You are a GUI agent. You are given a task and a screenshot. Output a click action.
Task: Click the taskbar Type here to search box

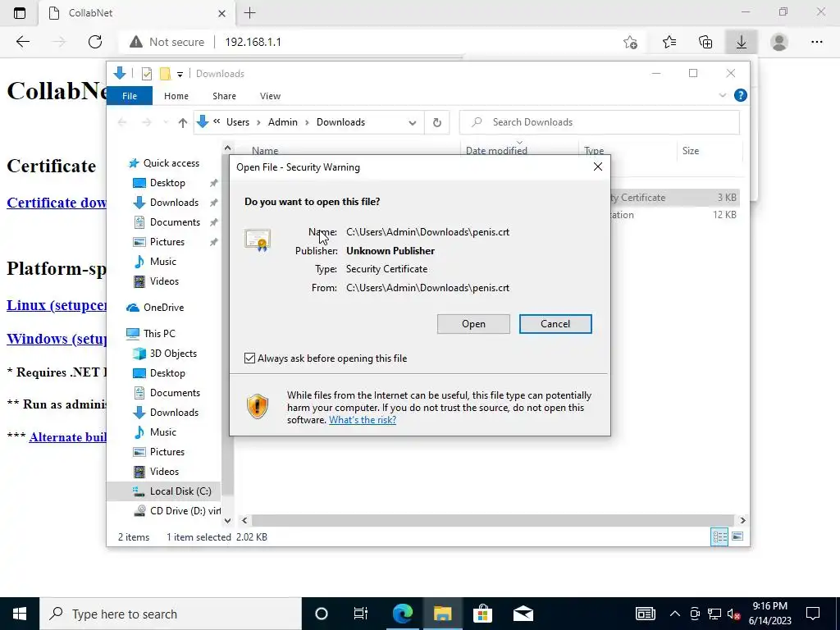[171, 614]
